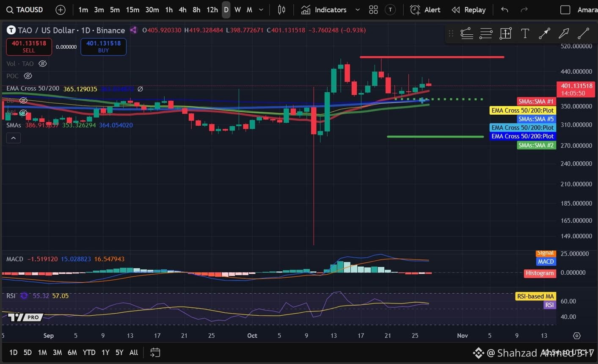The height and width of the screenshot is (364, 598).
Task: Switch chart to 1h interval
Action: [x=169, y=10]
